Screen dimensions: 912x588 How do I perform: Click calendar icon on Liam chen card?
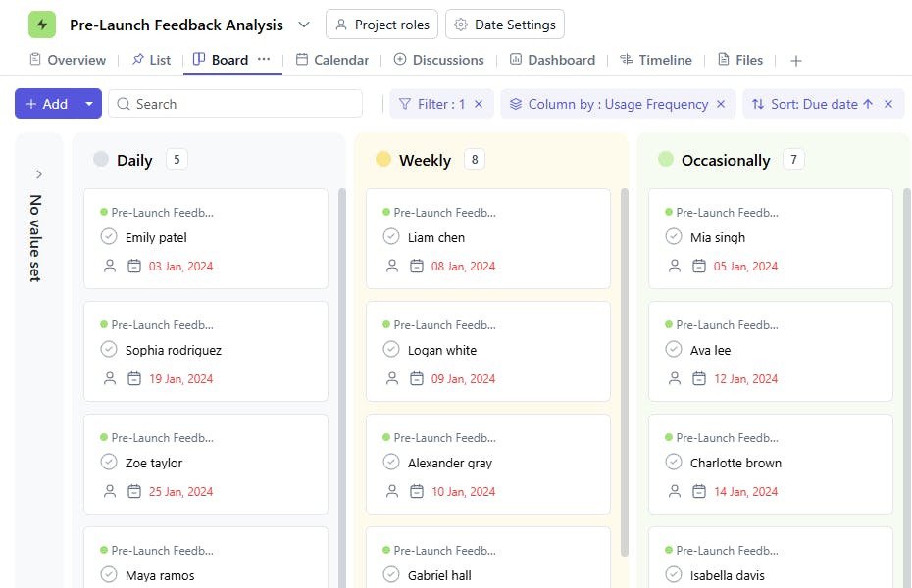click(x=417, y=266)
